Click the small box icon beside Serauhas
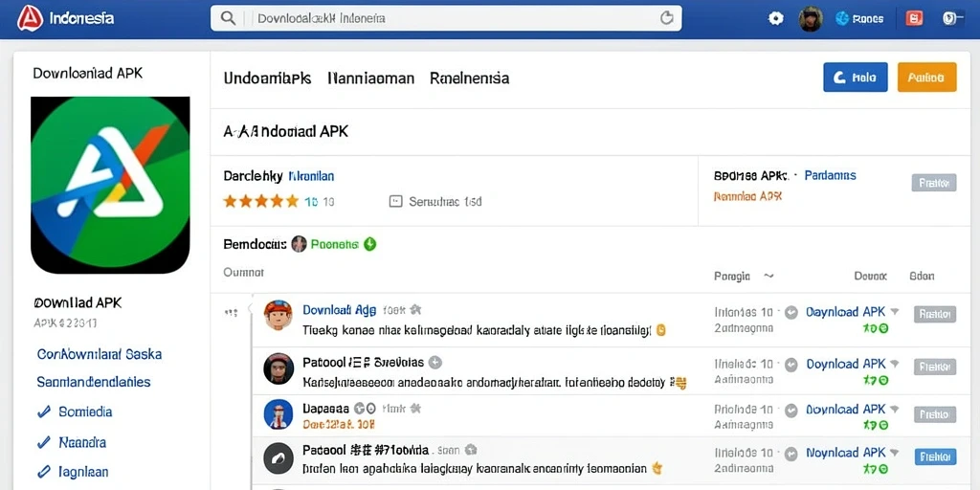The height and width of the screenshot is (490, 980). (x=395, y=201)
